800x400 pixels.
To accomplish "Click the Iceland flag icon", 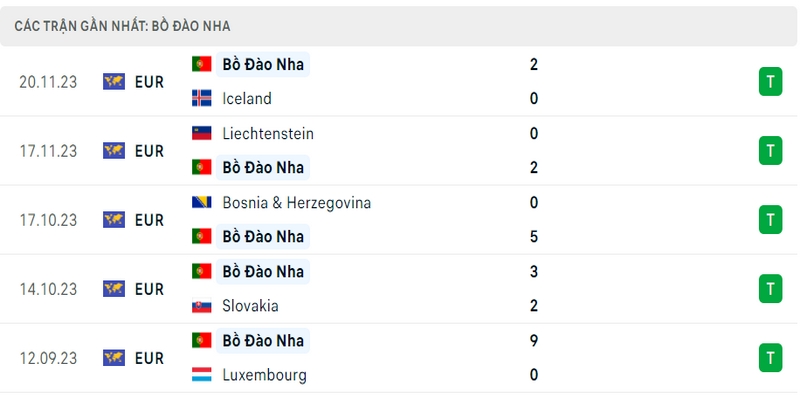I will (x=202, y=98).
